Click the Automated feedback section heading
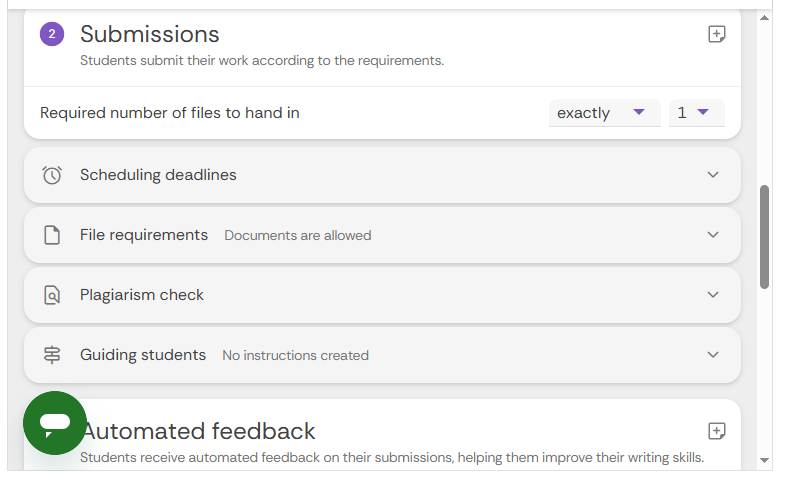Viewport: 786px width, 484px height. coord(199,431)
